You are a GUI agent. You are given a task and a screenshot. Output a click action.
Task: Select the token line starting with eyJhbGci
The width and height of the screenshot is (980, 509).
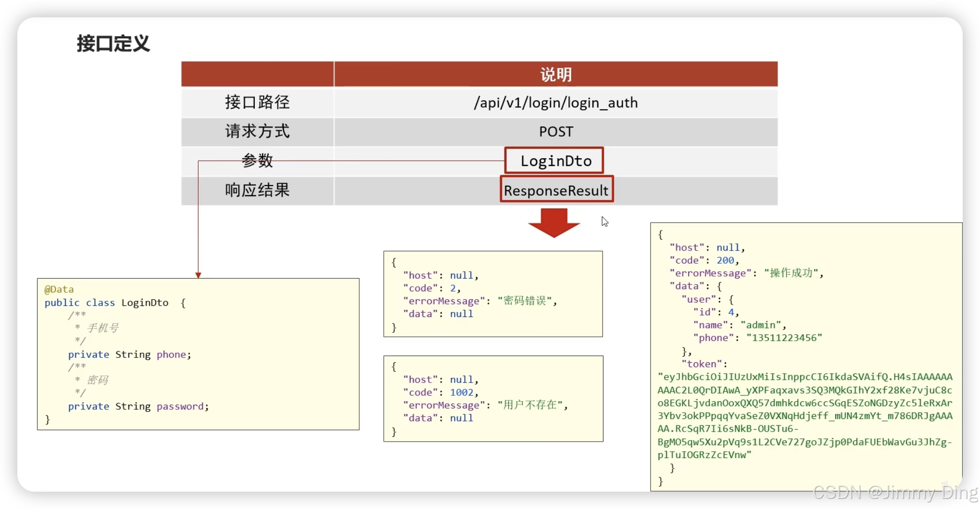click(805, 377)
